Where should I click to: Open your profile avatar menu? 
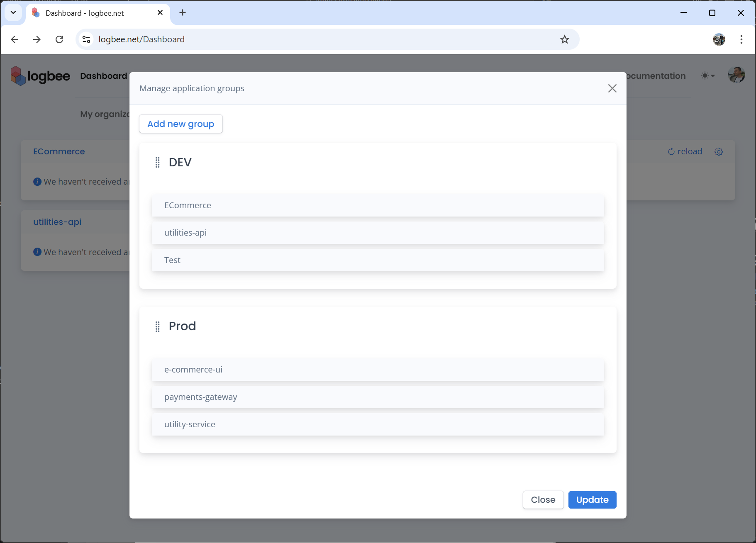pyautogui.click(x=737, y=75)
